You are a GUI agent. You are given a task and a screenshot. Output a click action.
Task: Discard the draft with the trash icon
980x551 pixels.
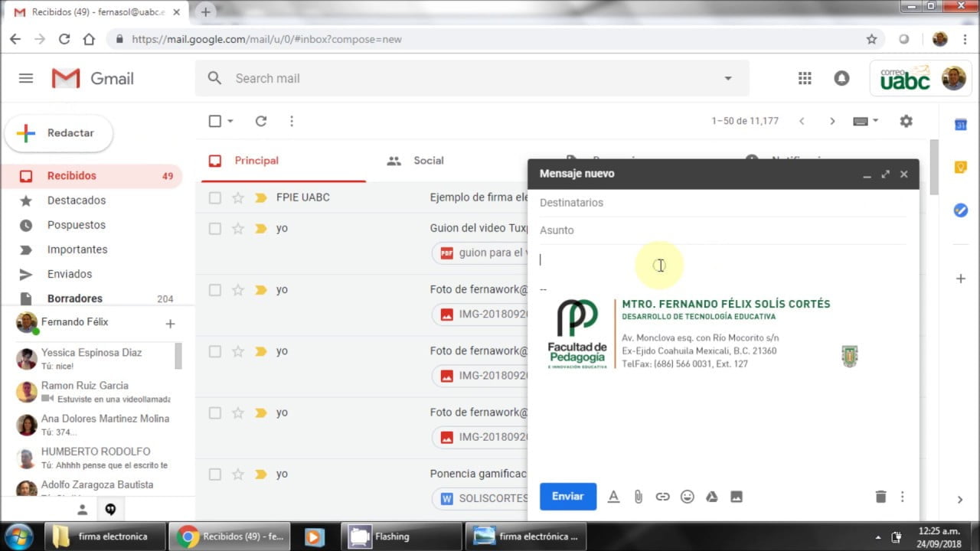click(880, 496)
